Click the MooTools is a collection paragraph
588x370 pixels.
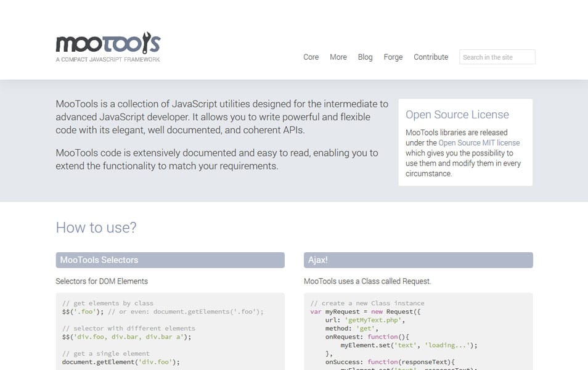tap(222, 117)
